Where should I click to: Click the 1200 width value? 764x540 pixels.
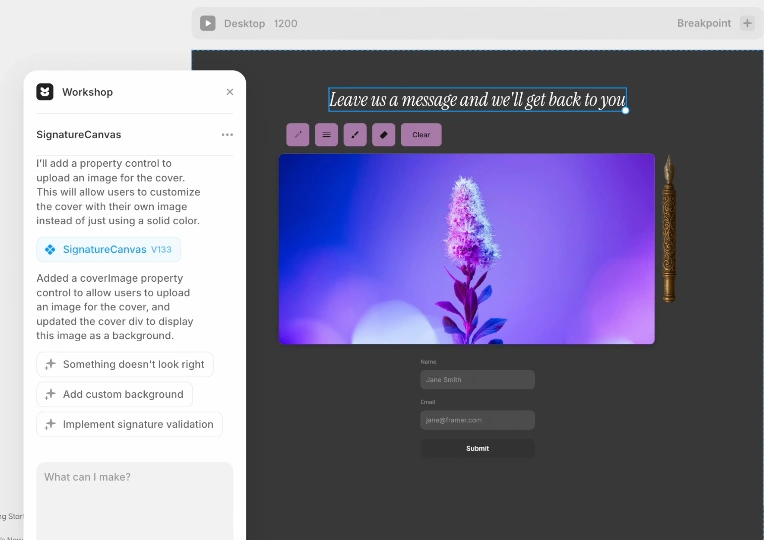point(286,23)
